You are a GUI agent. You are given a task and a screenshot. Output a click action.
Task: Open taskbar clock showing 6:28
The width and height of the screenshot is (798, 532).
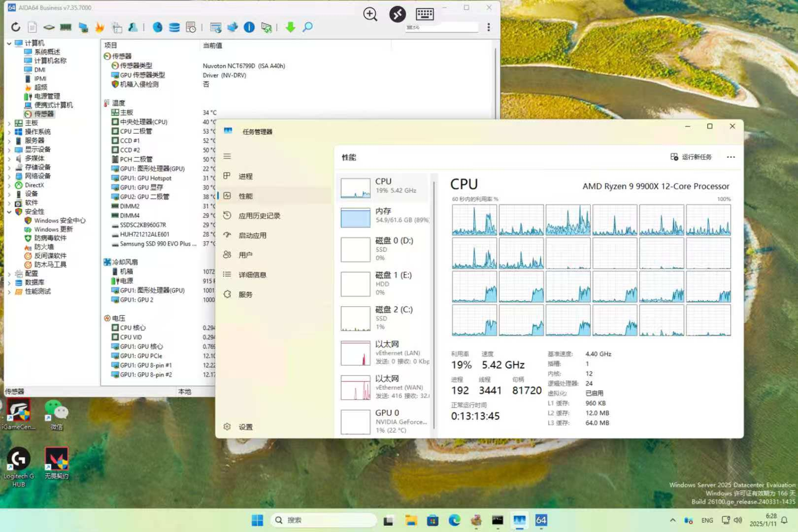763,520
